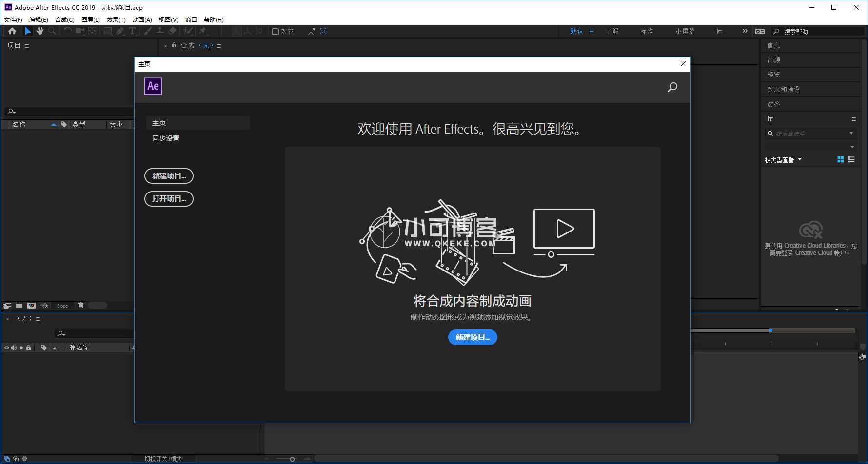Image resolution: width=868 pixels, height=464 pixels.
Task: Click the local axis mode icon
Action: [236, 31]
